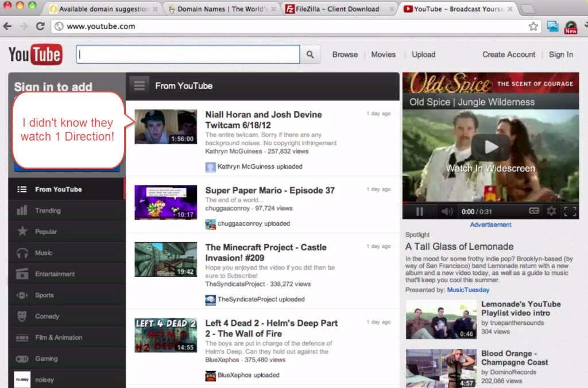This screenshot has width=588, height=388.
Task: Select Trending in sidebar
Action: [67, 210]
